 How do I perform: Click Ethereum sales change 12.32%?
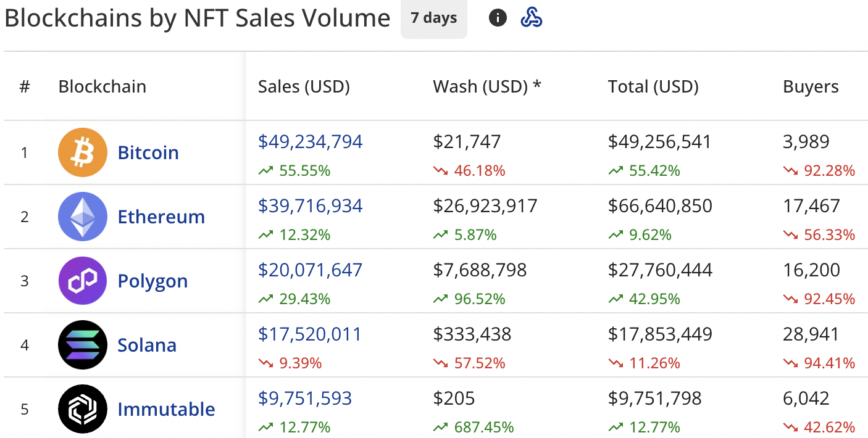(x=294, y=235)
